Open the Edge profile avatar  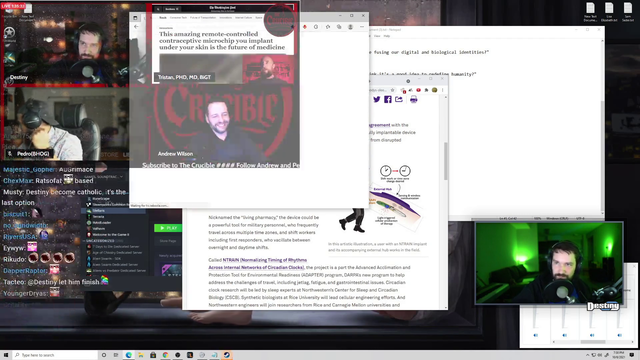click(x=351, y=27)
